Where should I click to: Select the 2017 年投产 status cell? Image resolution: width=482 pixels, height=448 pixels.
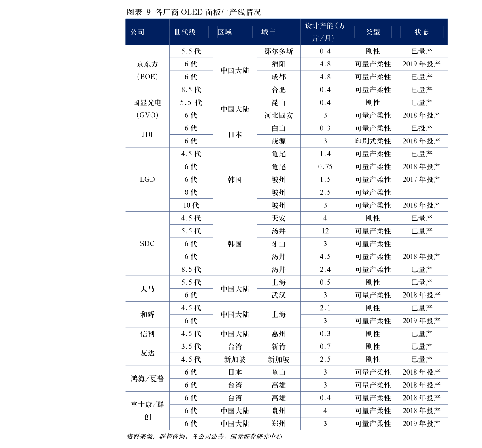click(421, 180)
